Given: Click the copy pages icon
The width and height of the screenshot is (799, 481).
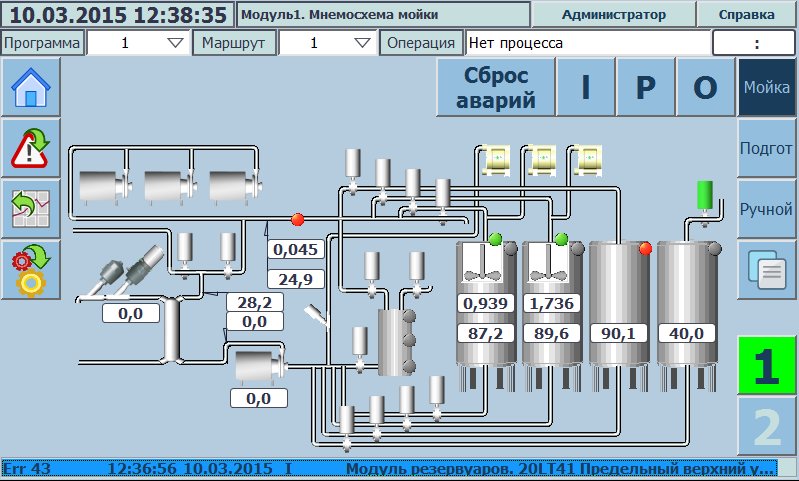Looking at the screenshot, I should 767,270.
